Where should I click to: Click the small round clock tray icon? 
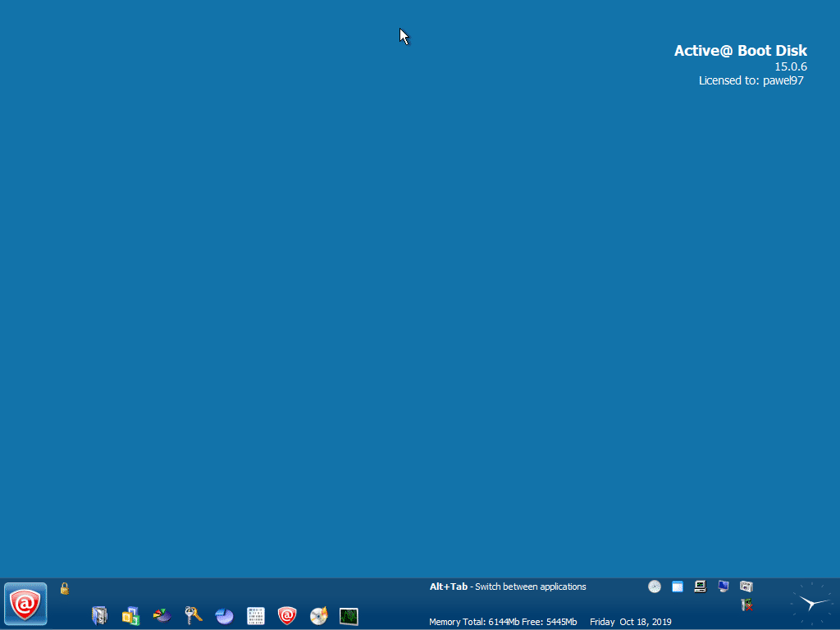pyautogui.click(x=655, y=587)
